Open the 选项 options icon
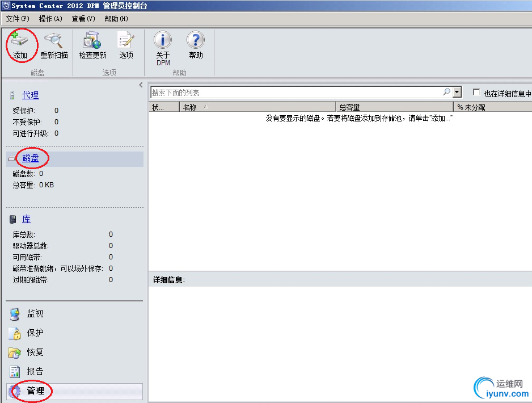 tap(126, 40)
